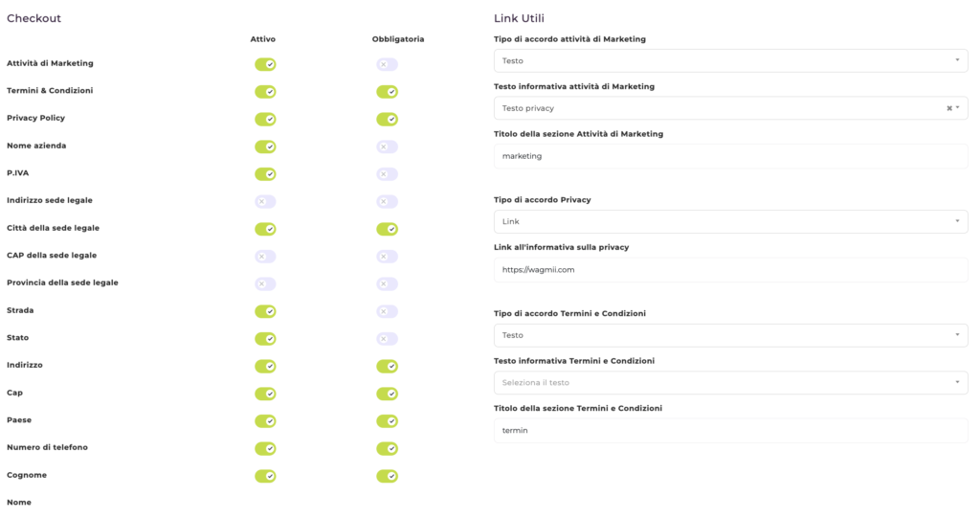The height and width of the screenshot is (519, 980).
Task: Open the Seleziona il testo dropdown
Action: click(x=730, y=383)
